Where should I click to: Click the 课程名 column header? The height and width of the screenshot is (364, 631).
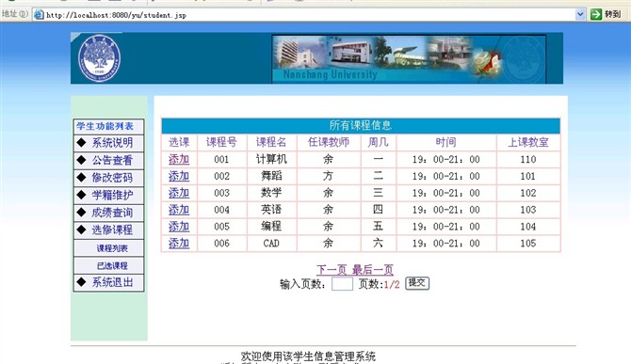(271, 142)
